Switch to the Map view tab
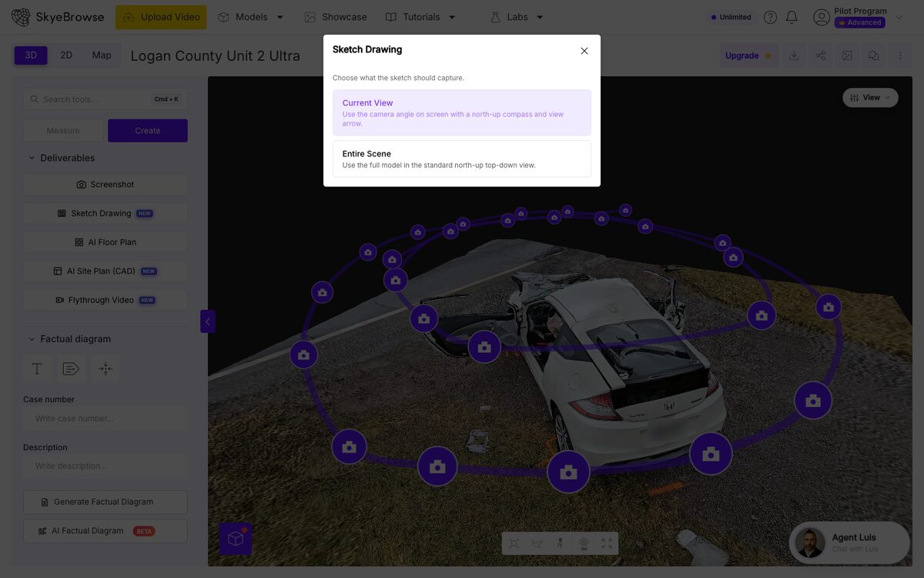Viewport: 924px width, 578px height. point(102,55)
